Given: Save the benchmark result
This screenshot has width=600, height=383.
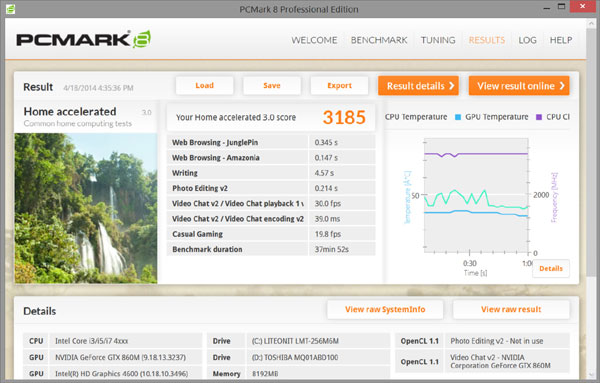Looking at the screenshot, I should [272, 86].
